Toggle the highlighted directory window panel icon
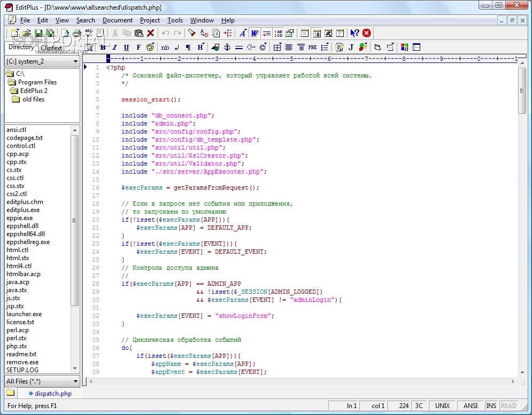The height and width of the screenshot is (415, 532). coord(317,33)
